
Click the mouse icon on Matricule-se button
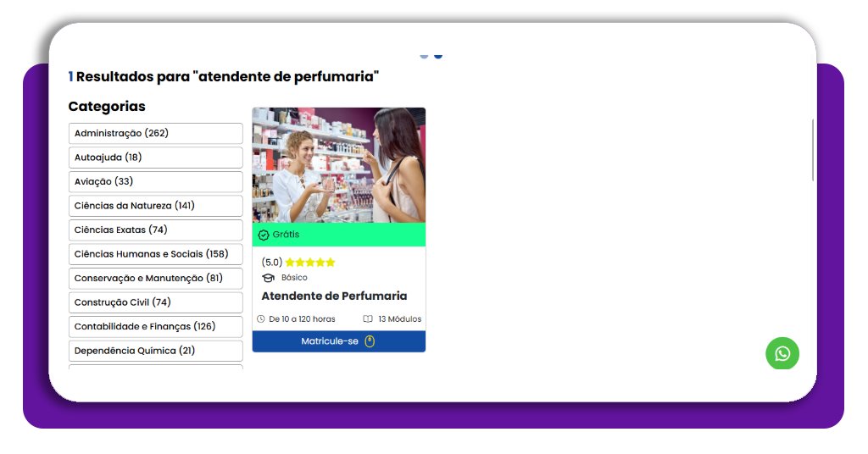click(x=370, y=341)
